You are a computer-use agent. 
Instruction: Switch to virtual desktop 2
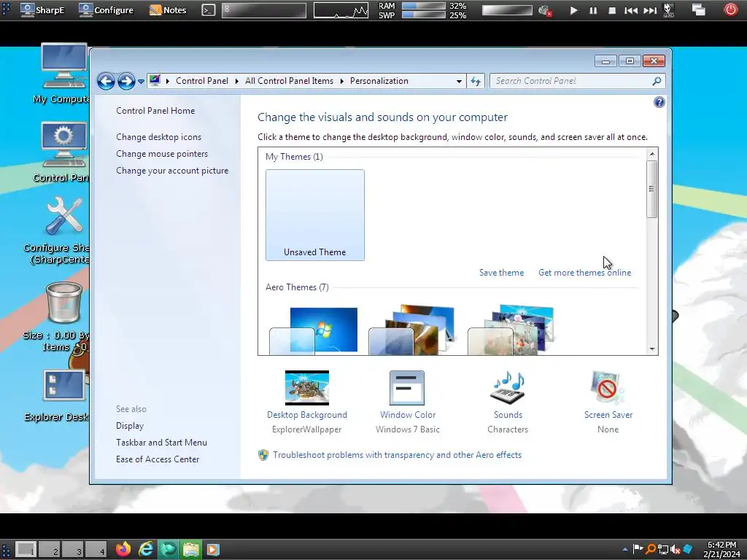[49, 550]
